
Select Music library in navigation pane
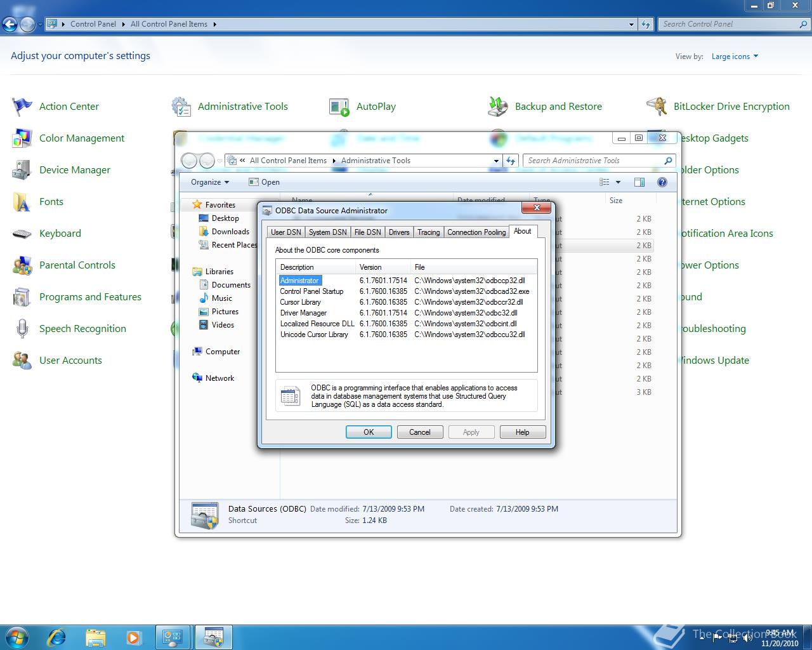(x=221, y=298)
